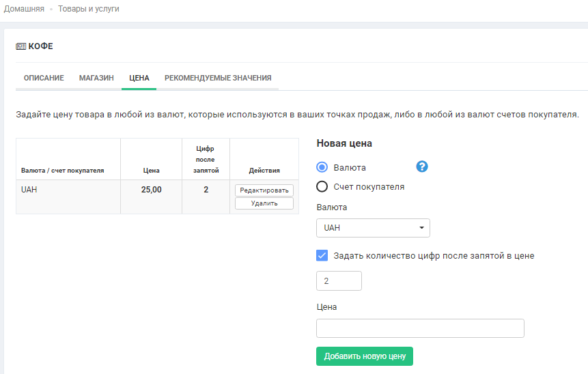Screen dimensions: 588x374
Task: Open the Домашняя breadcrumb link
Action: click(x=24, y=9)
